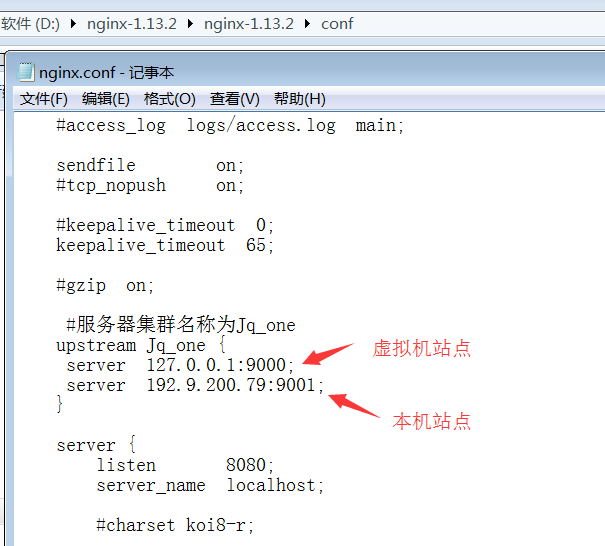Click the 'sendfile on;' line

150,166
